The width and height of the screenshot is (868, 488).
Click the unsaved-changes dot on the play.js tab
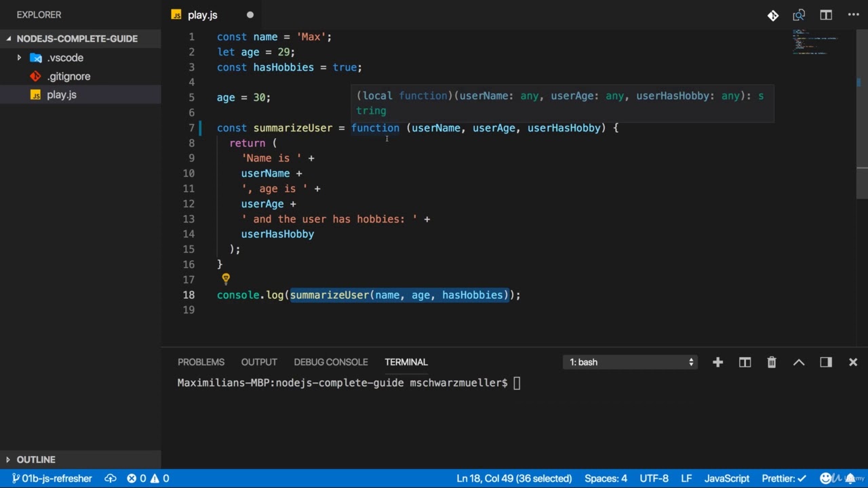click(x=250, y=15)
